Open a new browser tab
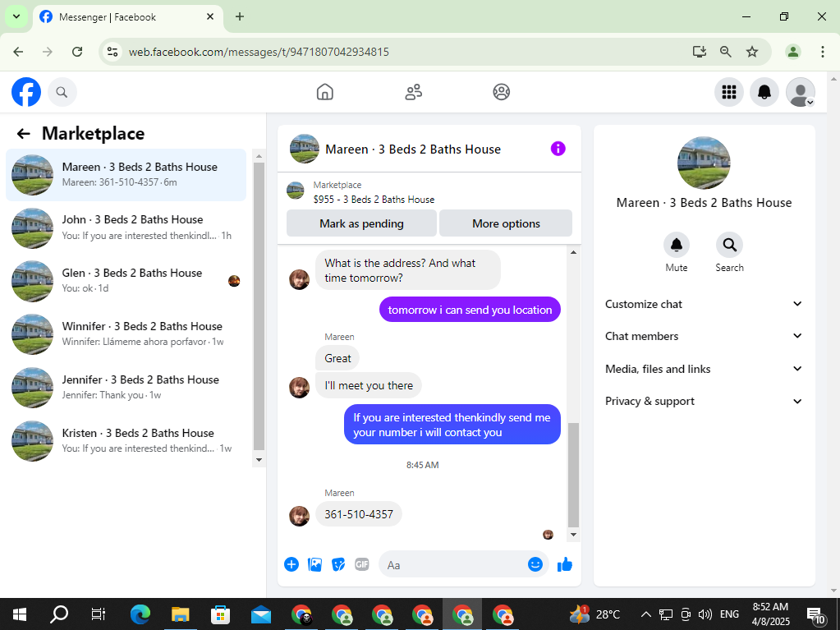The image size is (840, 630). (x=240, y=16)
